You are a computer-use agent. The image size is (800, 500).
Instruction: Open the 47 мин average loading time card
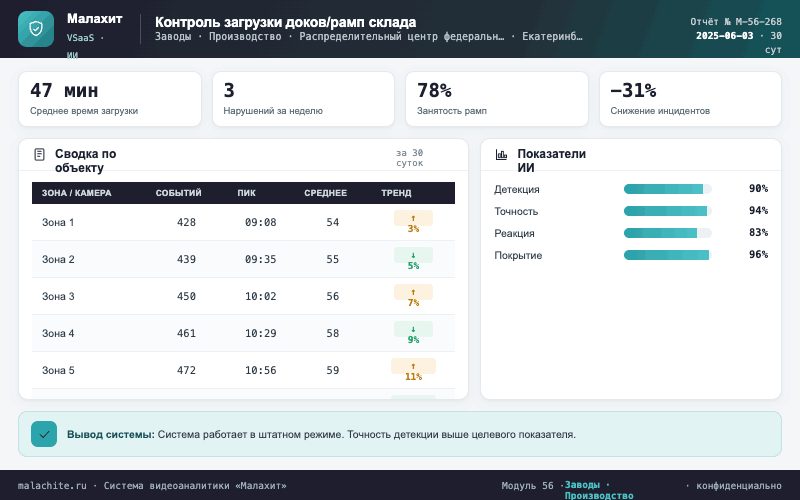coord(110,99)
